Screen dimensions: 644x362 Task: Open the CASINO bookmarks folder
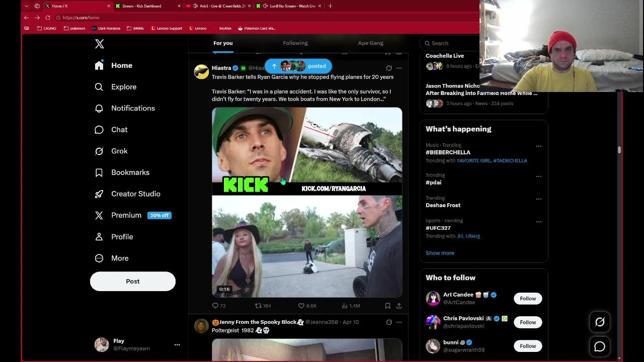point(47,29)
